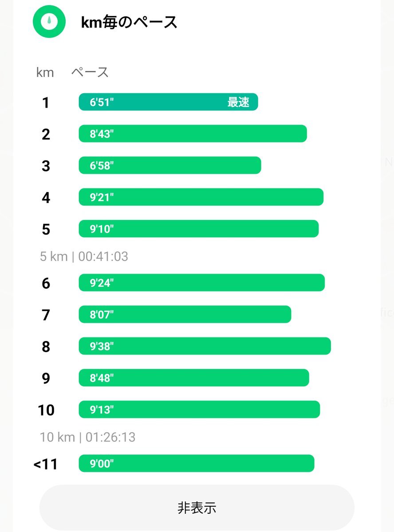Select the km 8 bar showing 9'38"
Image resolution: width=394 pixels, height=532 pixels.
(205, 346)
